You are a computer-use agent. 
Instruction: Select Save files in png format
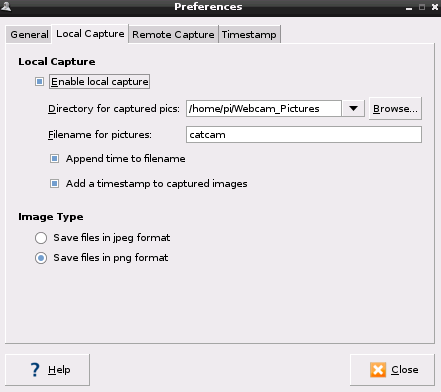[x=41, y=258]
